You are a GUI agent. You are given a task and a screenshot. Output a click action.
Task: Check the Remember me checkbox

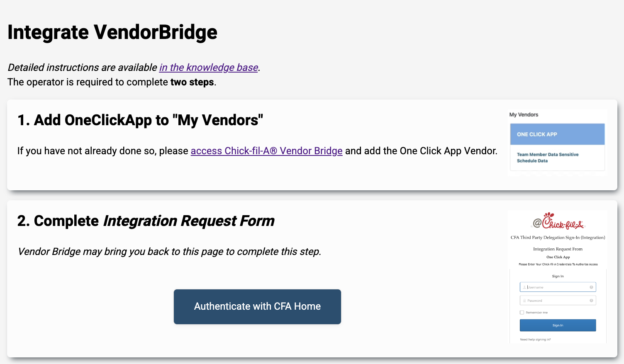tap(522, 312)
